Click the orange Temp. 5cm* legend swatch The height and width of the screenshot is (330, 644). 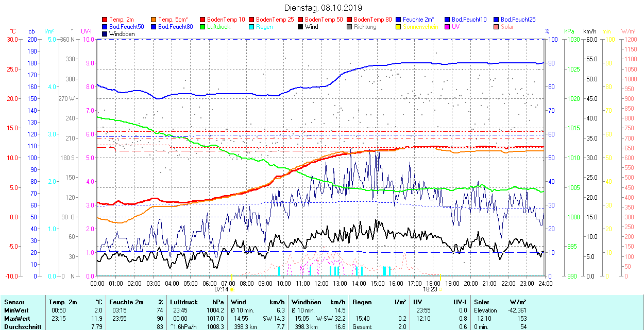point(154,20)
